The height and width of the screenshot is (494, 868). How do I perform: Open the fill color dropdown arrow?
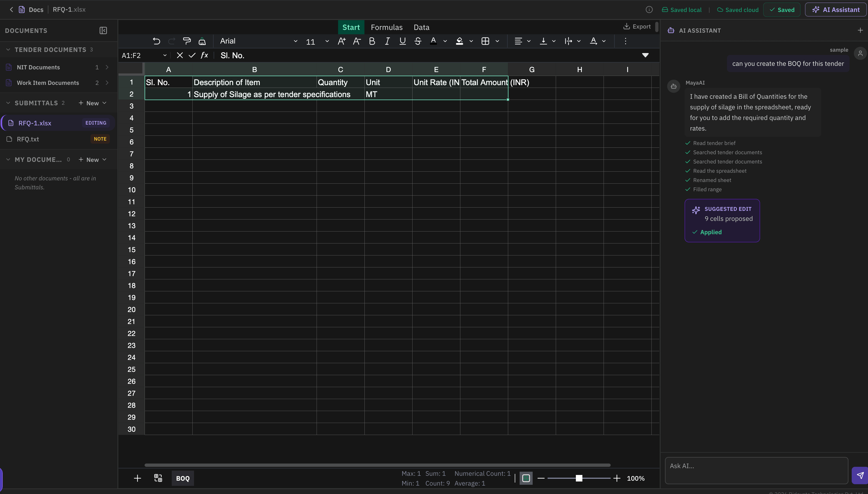[x=471, y=41]
